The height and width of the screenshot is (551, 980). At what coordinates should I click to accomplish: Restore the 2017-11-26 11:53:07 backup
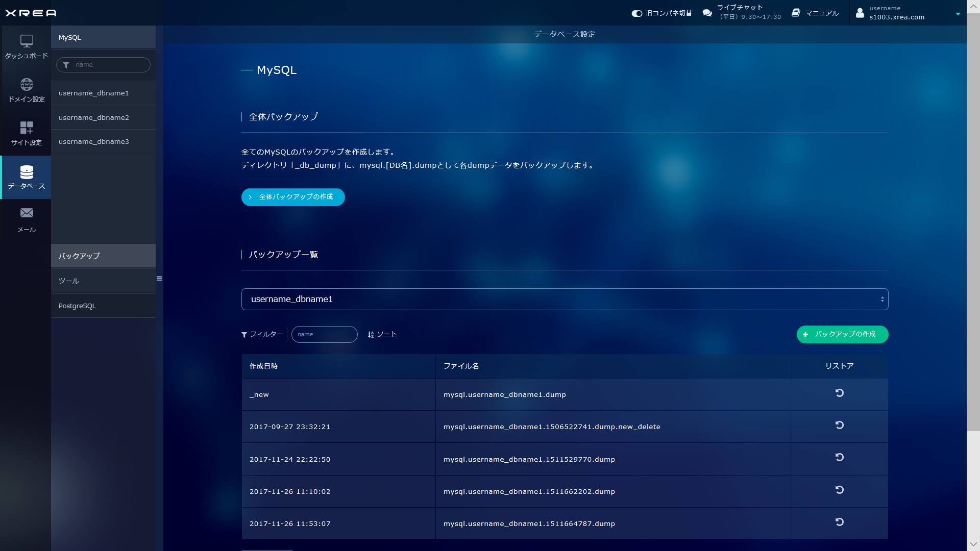pos(839,522)
